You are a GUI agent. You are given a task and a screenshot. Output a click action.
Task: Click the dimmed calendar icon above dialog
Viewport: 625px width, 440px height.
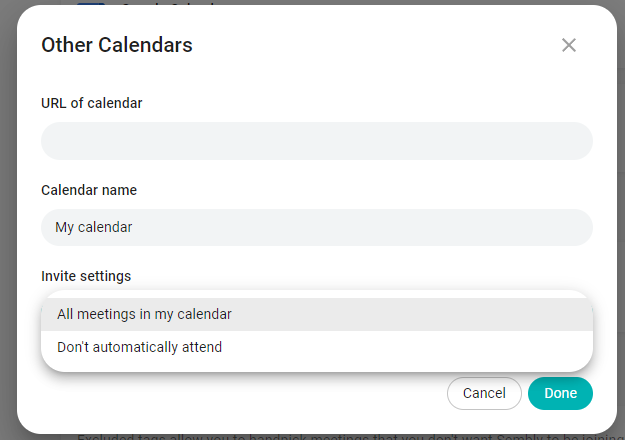click(91, 3)
